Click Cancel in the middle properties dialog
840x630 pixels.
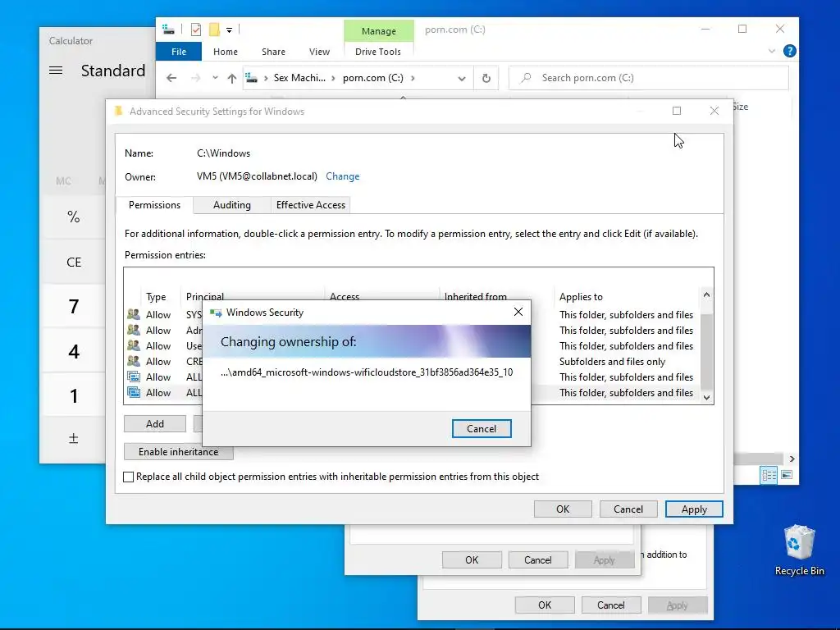(x=537, y=559)
